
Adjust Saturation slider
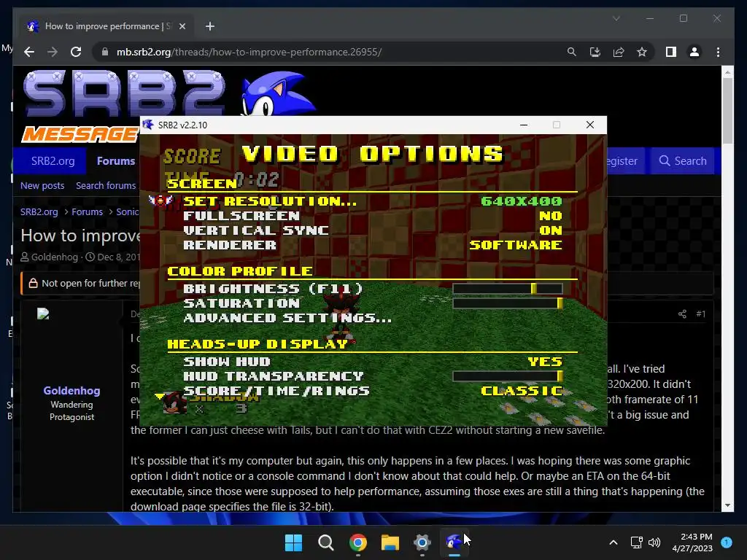[508, 303]
